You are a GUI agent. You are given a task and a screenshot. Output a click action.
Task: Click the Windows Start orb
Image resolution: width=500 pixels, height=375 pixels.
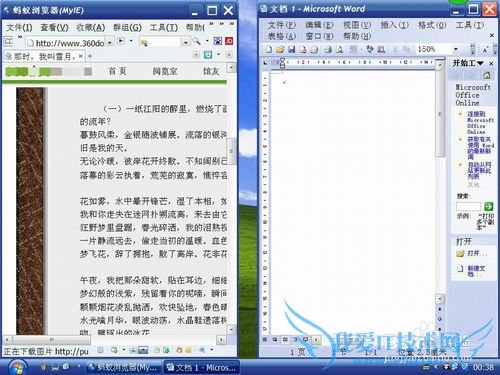point(17,367)
